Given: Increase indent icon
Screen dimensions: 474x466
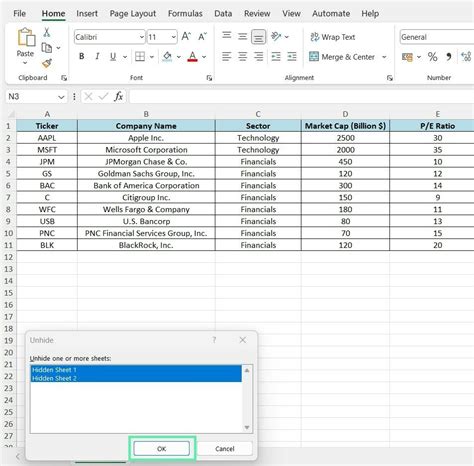Looking at the screenshot, I should [292, 57].
